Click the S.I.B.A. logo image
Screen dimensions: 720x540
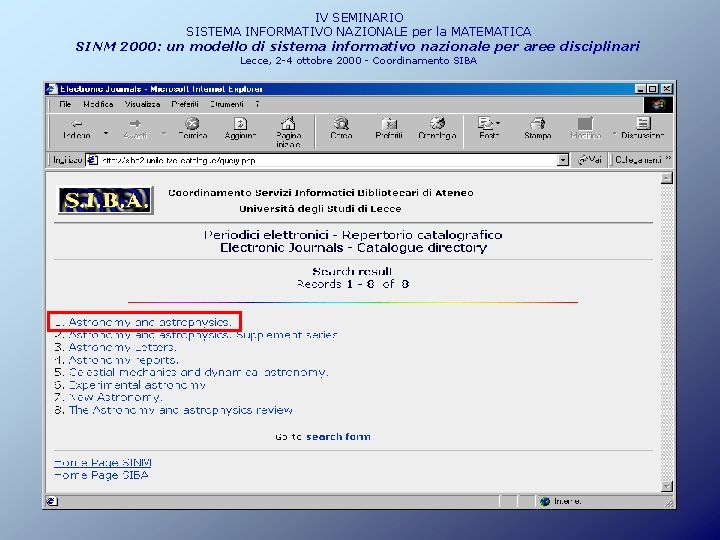click(x=105, y=200)
